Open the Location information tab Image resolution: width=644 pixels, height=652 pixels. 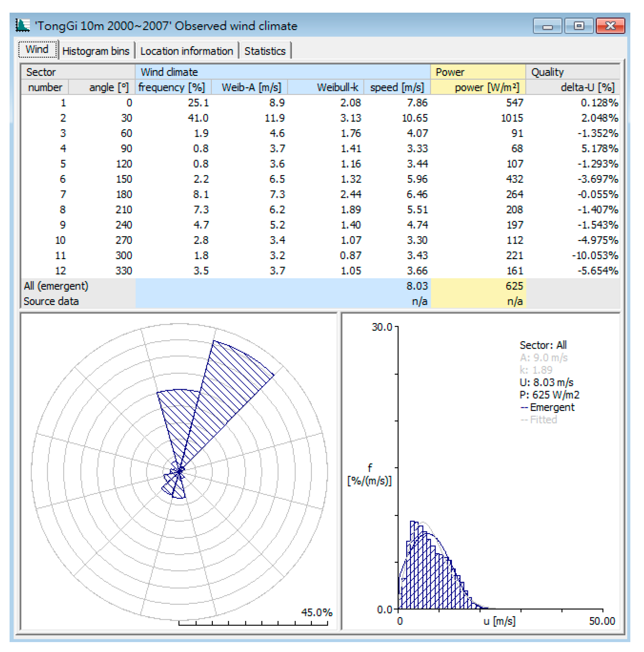click(x=187, y=51)
